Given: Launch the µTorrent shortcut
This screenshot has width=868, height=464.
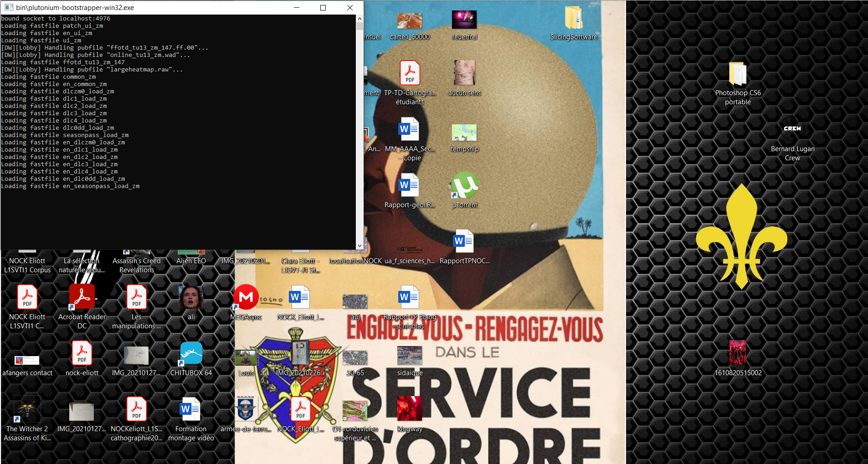Looking at the screenshot, I should coord(464,185).
